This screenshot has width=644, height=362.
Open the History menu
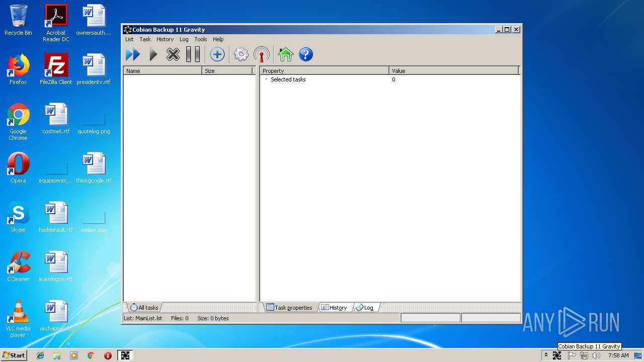coord(165,39)
